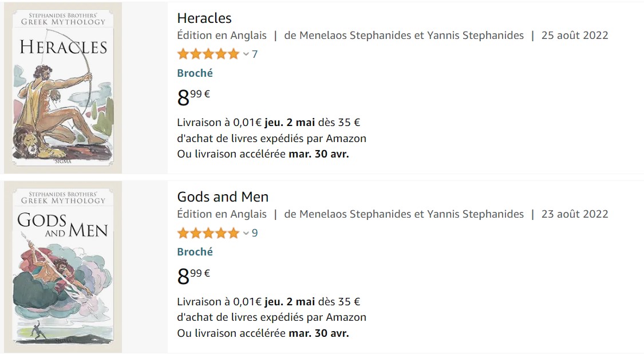Open the Gods and Men cover image
This screenshot has width=644, height=354.
(x=63, y=266)
